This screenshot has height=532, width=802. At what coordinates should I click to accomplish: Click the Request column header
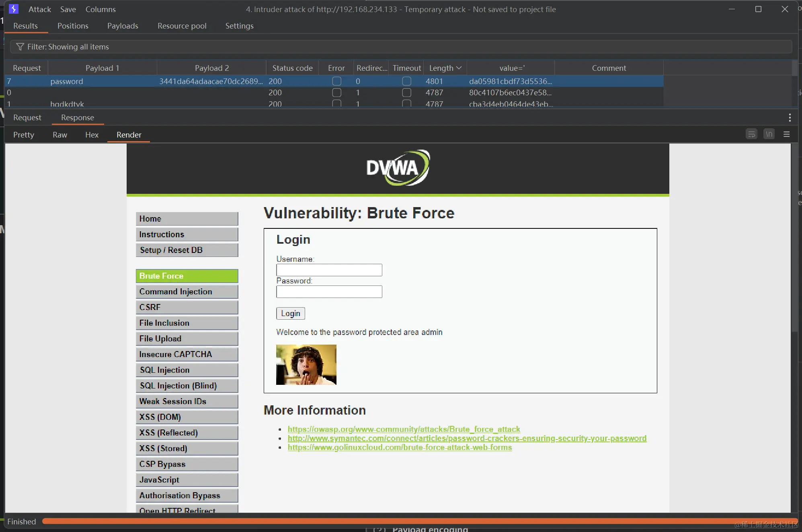pos(27,68)
